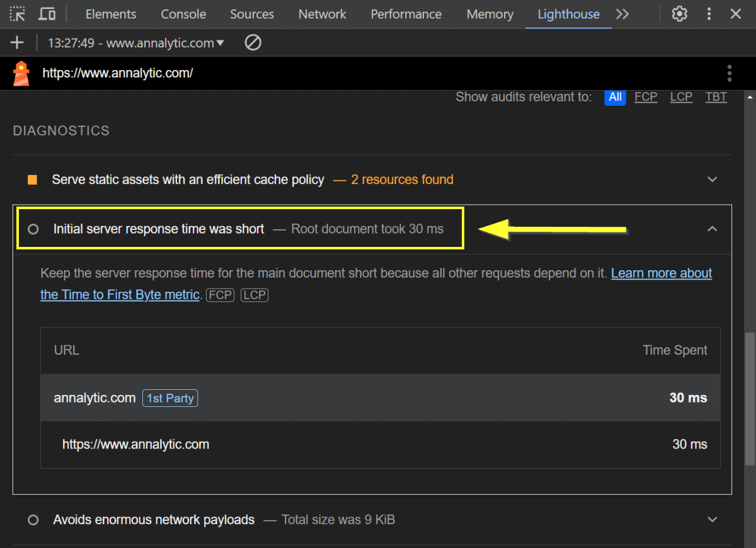The width and height of the screenshot is (756, 548).
Task: Expand the cache policy audit chevron
Action: tap(713, 180)
